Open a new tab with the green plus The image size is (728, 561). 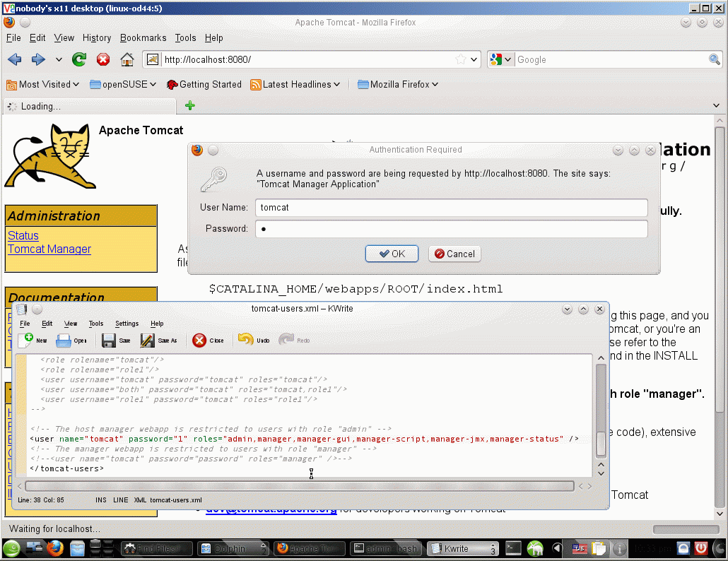(x=190, y=106)
